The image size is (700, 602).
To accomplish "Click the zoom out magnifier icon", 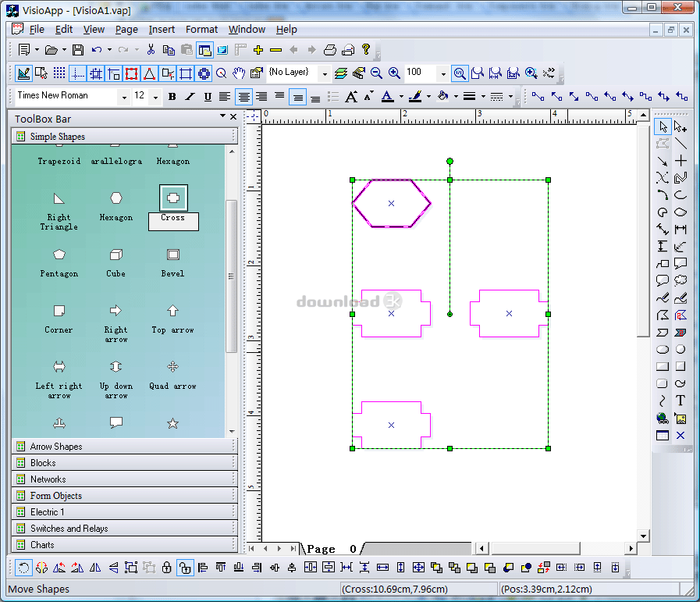I will click(376, 73).
